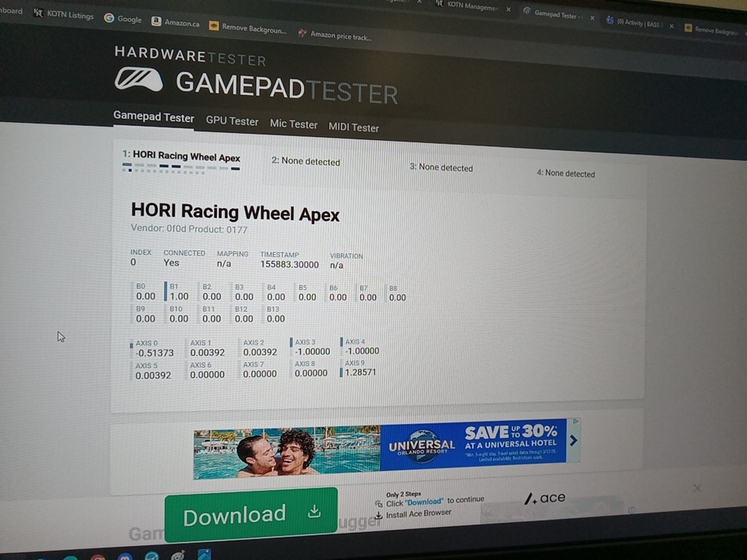Switch to the Activity BASS browser tab

coord(632,23)
